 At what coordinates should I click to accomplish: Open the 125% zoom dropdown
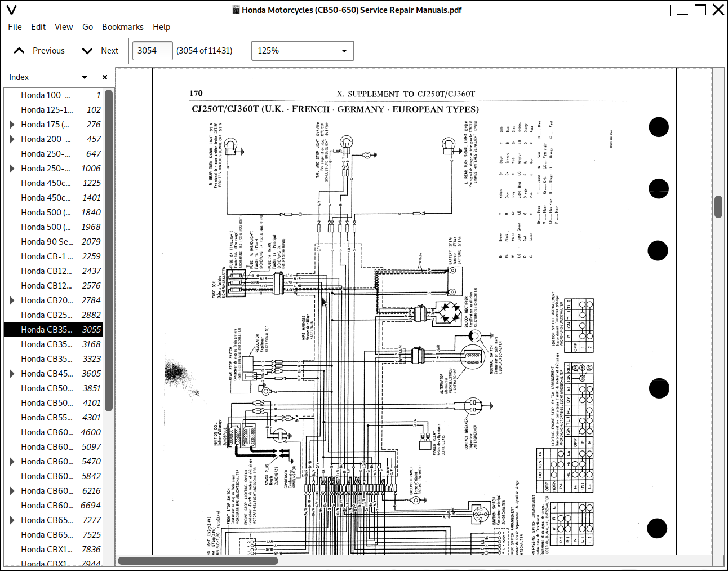pyautogui.click(x=303, y=51)
